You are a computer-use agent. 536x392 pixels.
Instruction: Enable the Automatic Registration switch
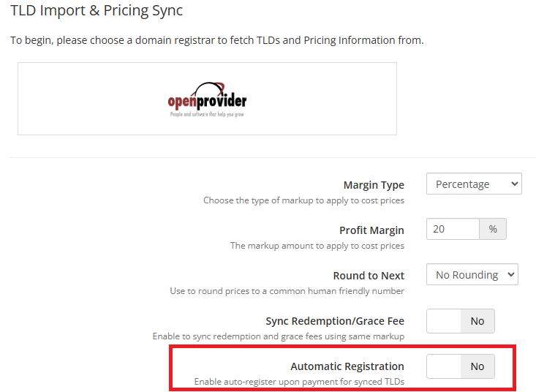click(x=460, y=366)
